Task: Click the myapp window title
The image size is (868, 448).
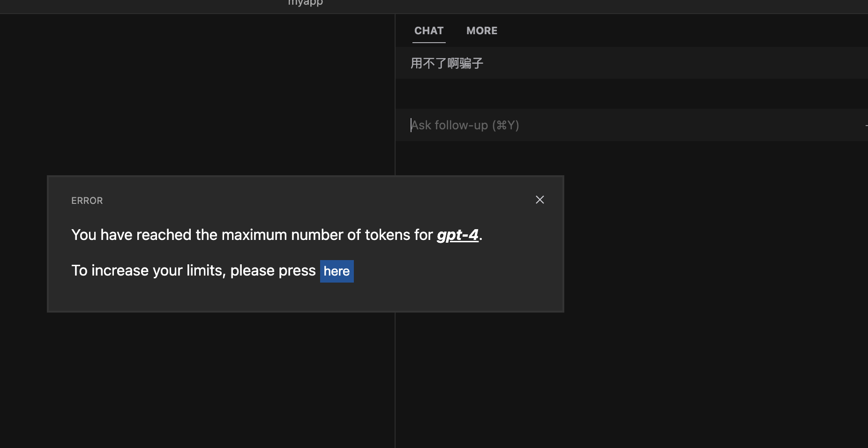Action: click(x=306, y=2)
